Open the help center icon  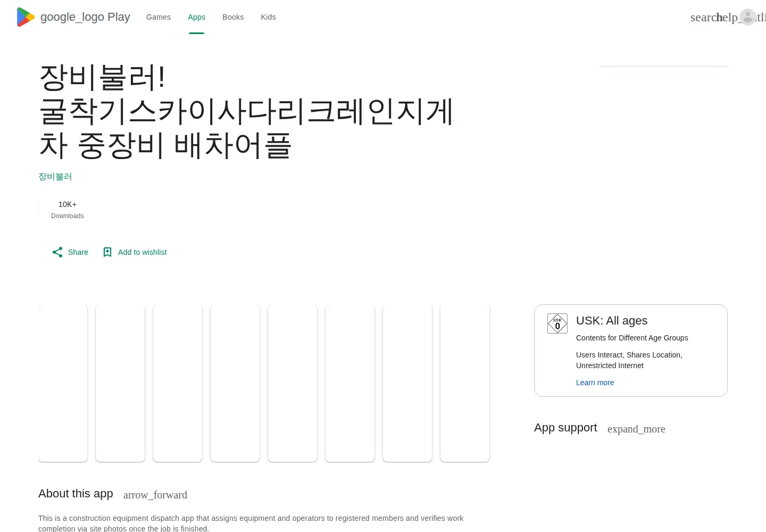click(x=727, y=17)
